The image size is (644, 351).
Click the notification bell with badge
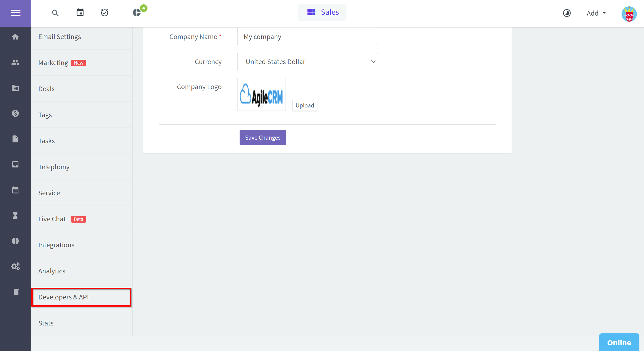(x=137, y=12)
